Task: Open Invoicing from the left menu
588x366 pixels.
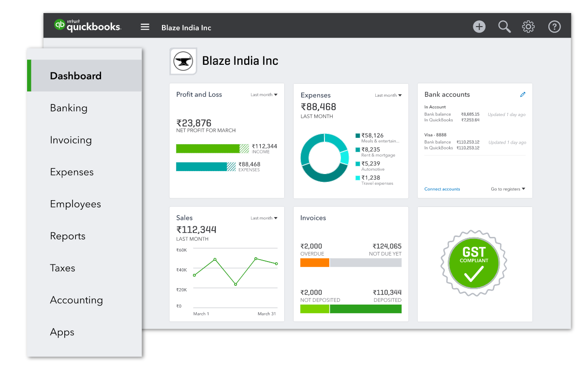Action: click(x=71, y=140)
